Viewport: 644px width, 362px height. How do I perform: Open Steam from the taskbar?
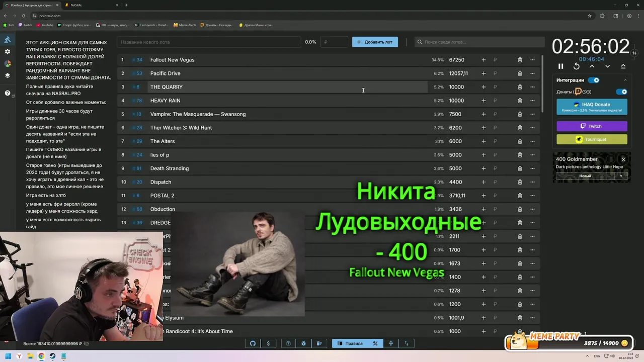52,356
